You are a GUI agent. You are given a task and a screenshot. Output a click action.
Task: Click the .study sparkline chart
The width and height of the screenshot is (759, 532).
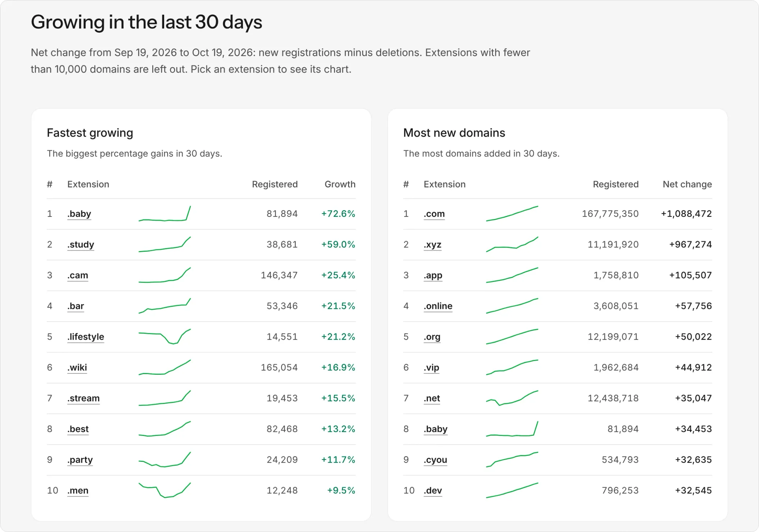[x=165, y=245]
